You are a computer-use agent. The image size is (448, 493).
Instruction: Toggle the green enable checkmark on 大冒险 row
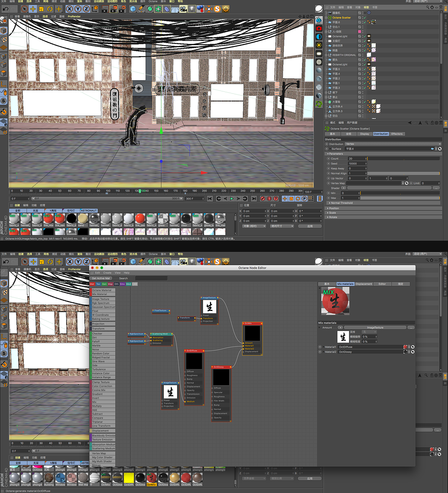(x=364, y=102)
